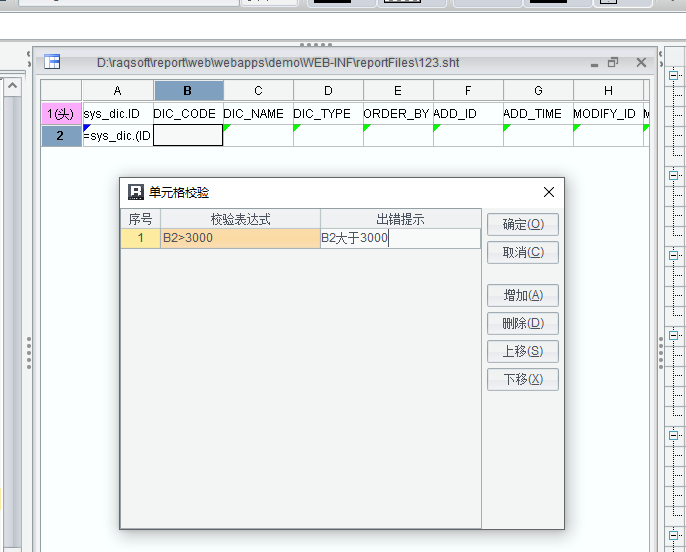Image resolution: width=686 pixels, height=552 pixels.
Task: Move the rule up with 上移(S)
Action: point(523,351)
